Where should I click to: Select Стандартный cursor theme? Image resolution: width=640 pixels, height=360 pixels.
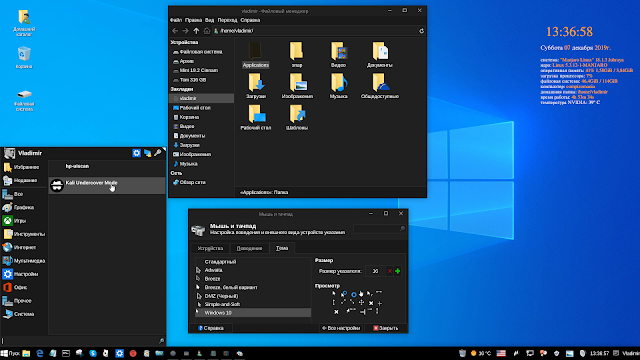tap(253, 262)
